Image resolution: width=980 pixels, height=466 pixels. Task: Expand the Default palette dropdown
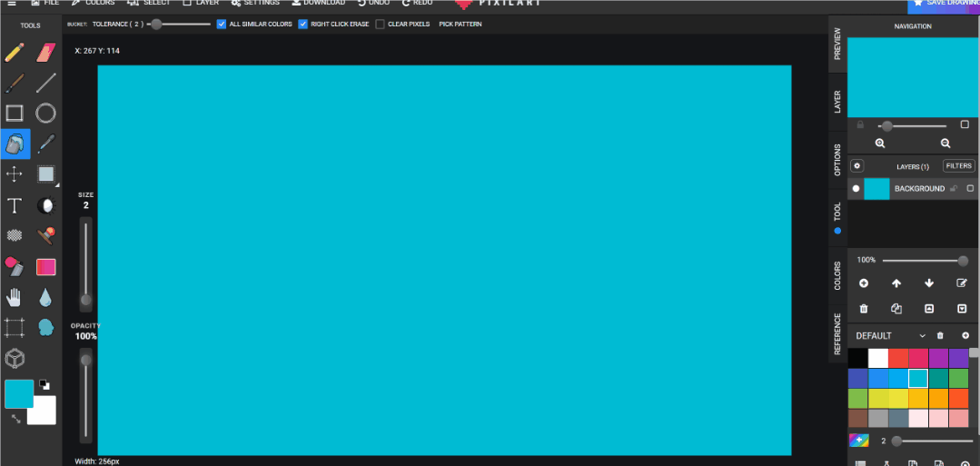click(x=923, y=336)
